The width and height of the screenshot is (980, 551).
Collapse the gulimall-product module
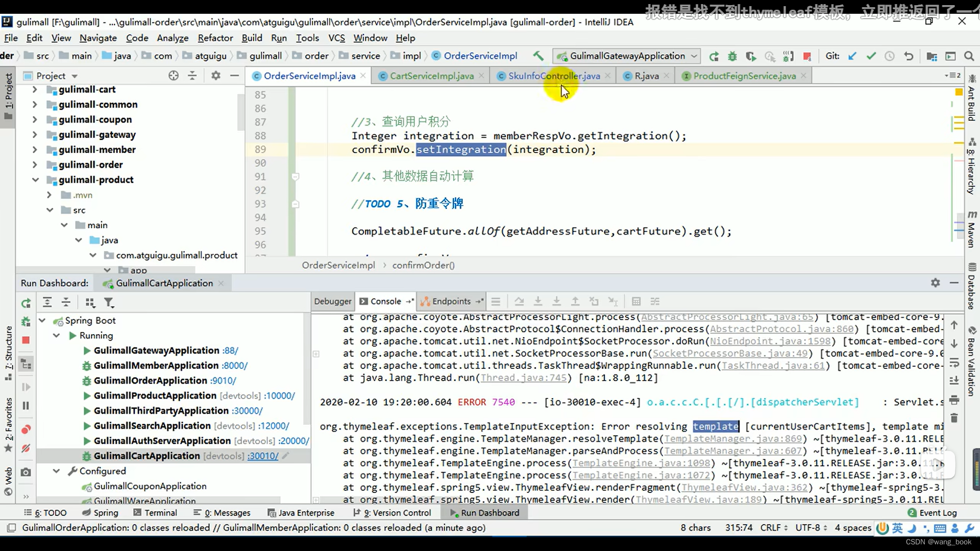click(35, 180)
